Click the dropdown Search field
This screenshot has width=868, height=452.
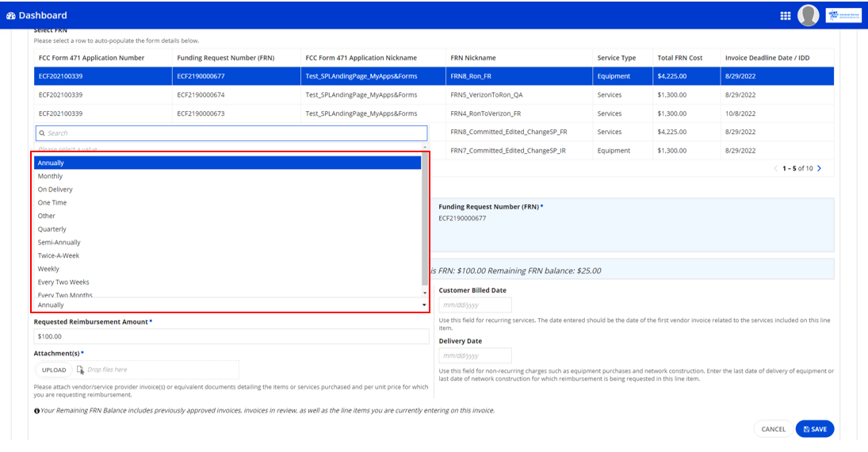click(x=231, y=133)
